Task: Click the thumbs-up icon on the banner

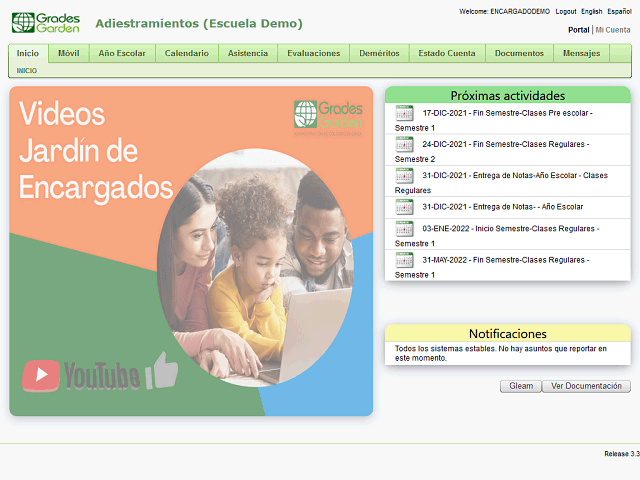Action: click(162, 371)
